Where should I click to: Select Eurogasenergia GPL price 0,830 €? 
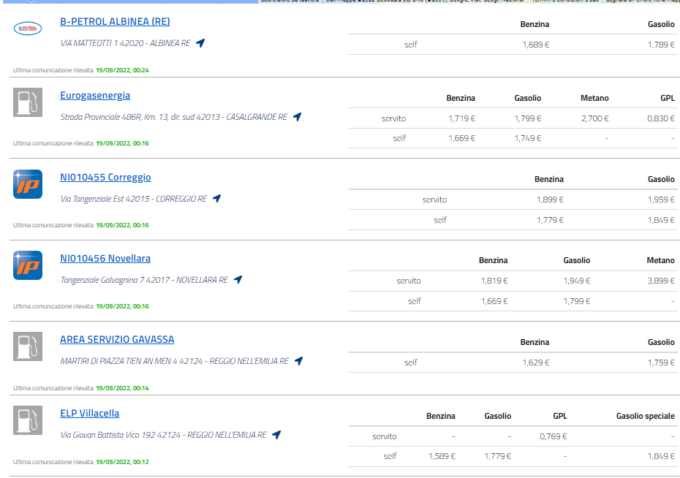(x=661, y=118)
